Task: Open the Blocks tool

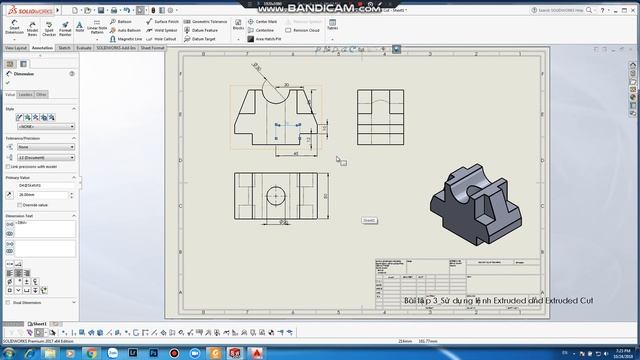Action: (238, 24)
